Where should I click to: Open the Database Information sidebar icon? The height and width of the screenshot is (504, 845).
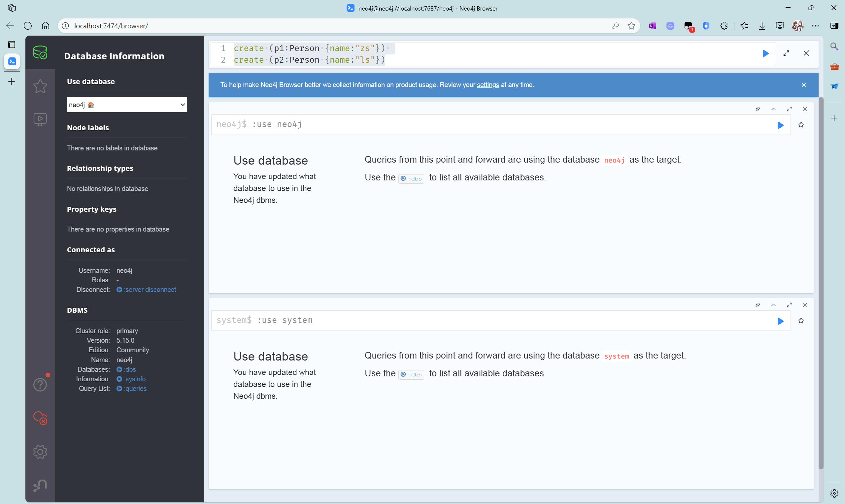coord(40,53)
